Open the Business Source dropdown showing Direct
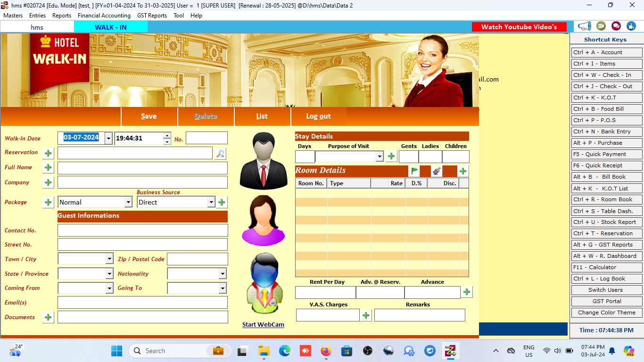This screenshot has height=362, width=644. pos(211,202)
